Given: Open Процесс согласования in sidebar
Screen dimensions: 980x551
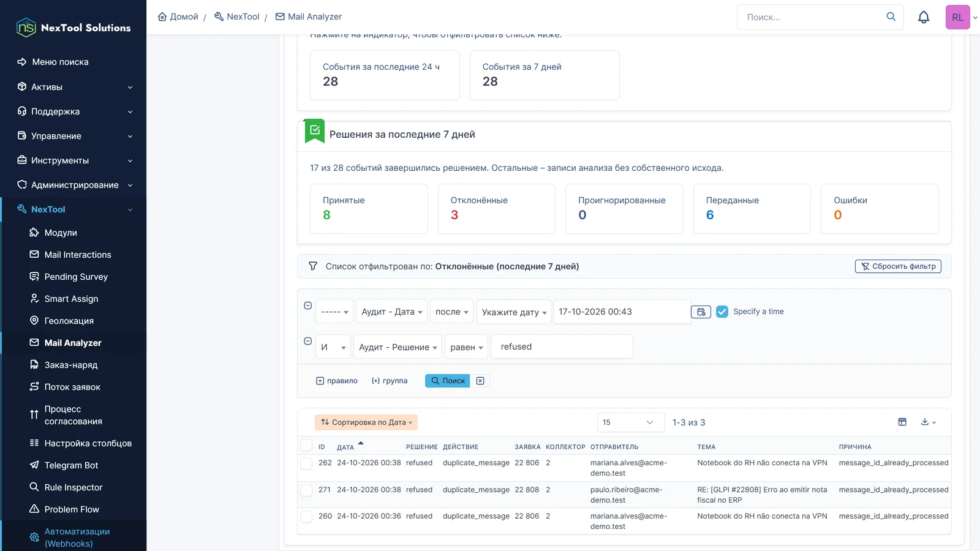Looking at the screenshot, I should point(73,415).
